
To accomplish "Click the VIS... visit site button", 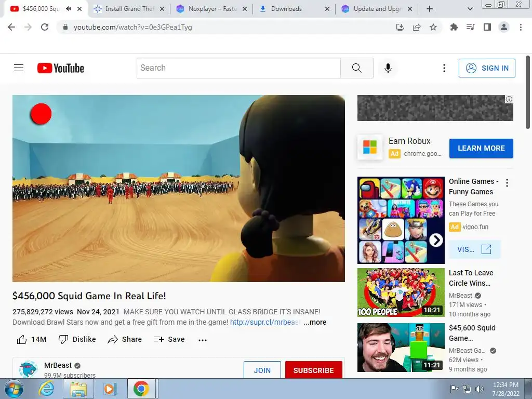I will tap(474, 249).
